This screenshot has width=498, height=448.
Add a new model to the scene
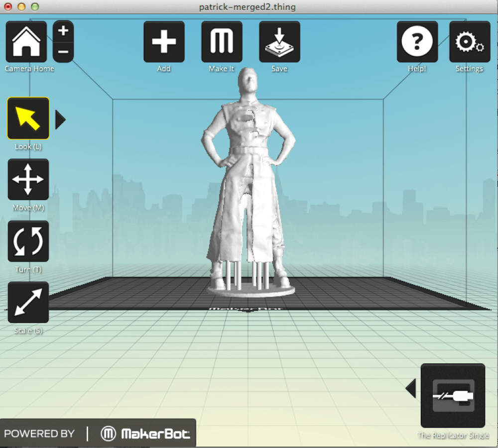tap(164, 42)
